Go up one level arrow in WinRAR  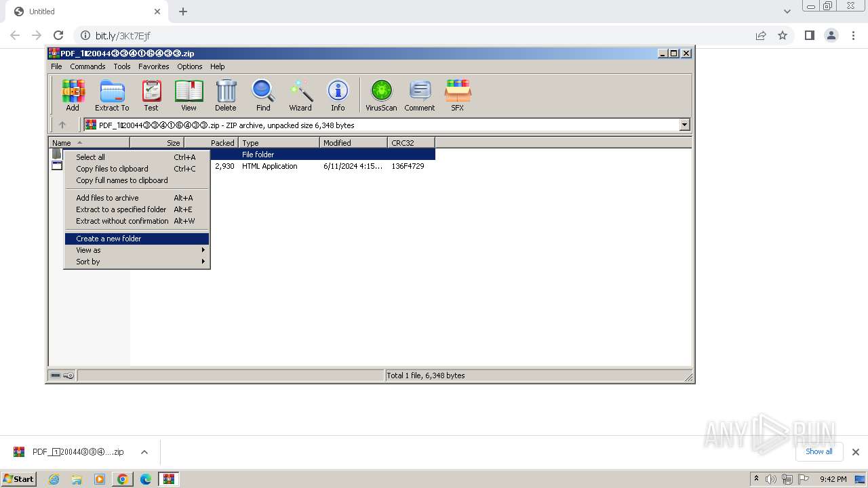[x=62, y=125]
